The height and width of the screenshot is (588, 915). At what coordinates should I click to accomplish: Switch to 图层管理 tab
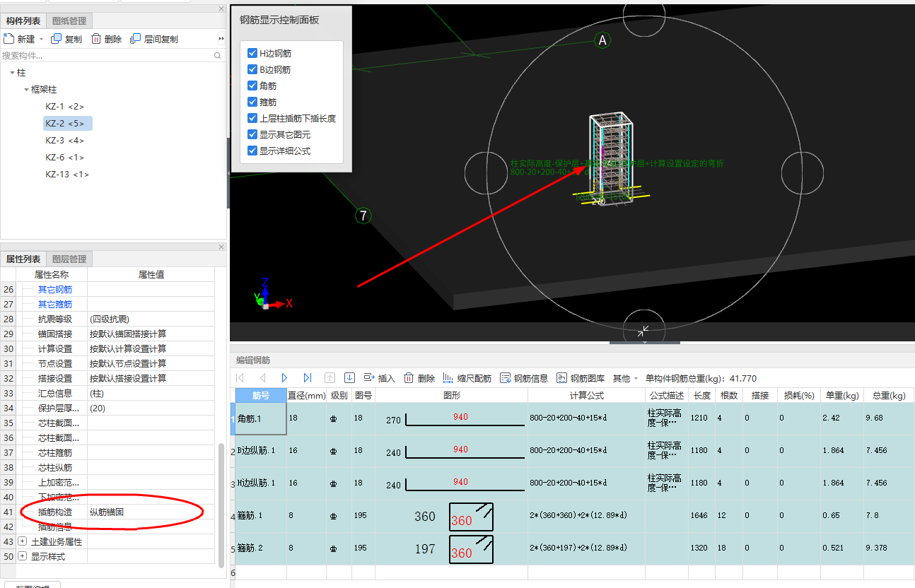[69, 259]
